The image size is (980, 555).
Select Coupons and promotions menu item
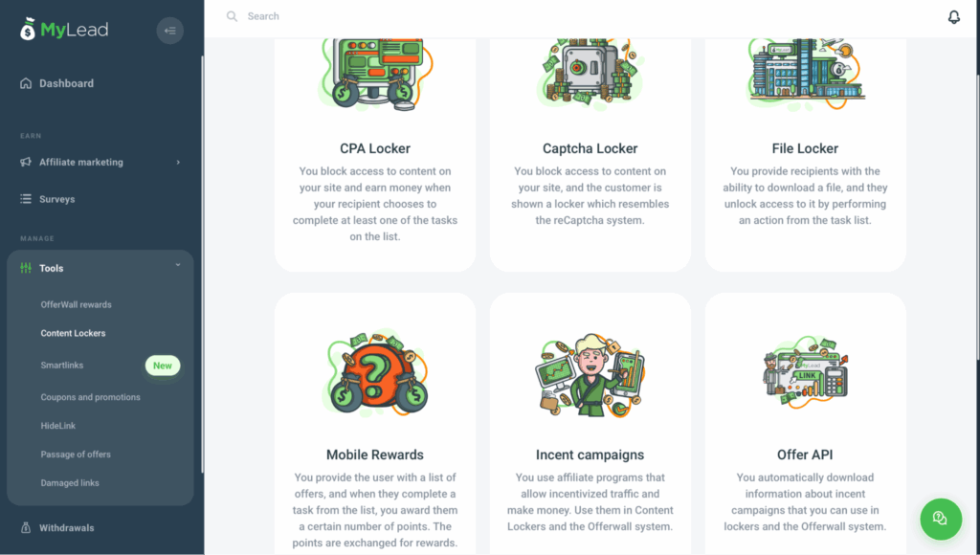(x=91, y=397)
